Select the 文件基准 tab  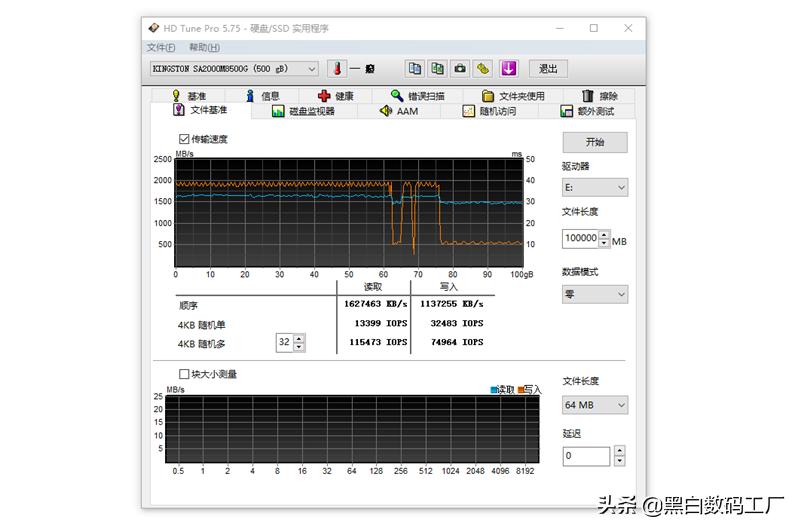(x=201, y=110)
